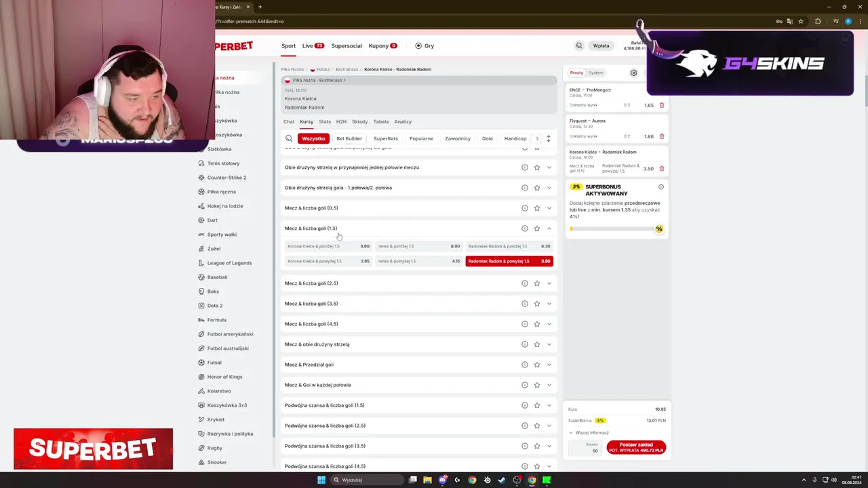This screenshot has height=488, width=868.
Task: Open the search icon in the Superbet header
Action: coord(579,45)
